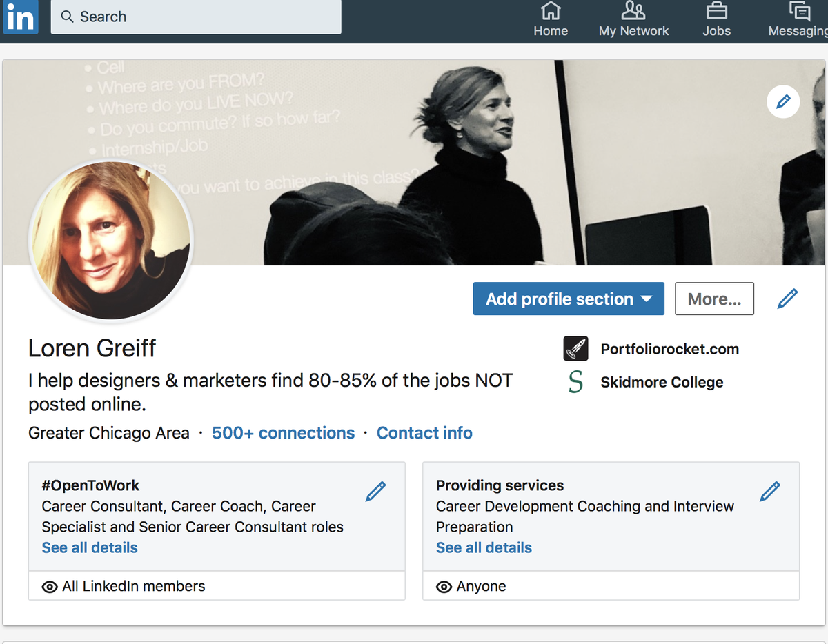See all details under #OpenToWork

(x=90, y=547)
